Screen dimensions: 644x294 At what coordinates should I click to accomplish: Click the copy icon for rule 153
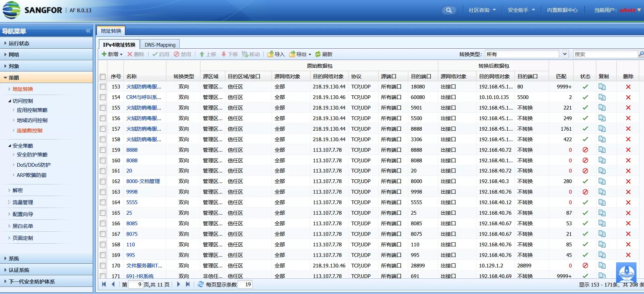602,87
